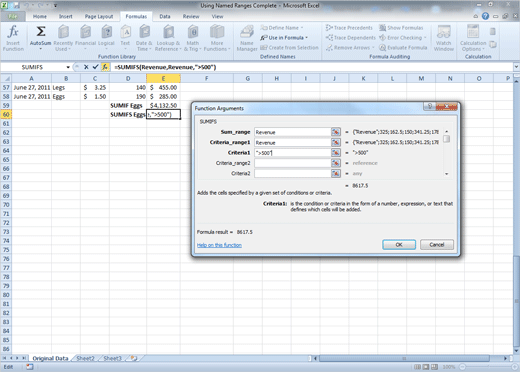Open More Functions library

coord(217,38)
